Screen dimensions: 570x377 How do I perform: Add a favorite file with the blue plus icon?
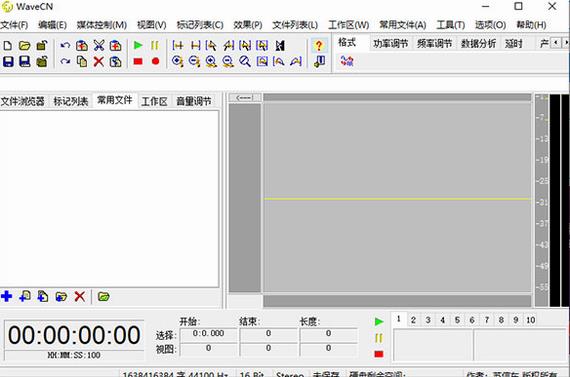point(7,296)
